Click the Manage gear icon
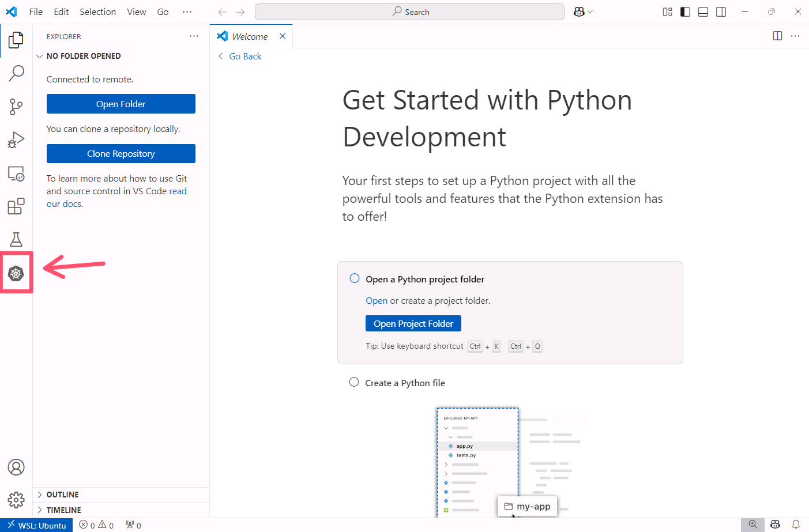809x532 pixels. (16, 500)
